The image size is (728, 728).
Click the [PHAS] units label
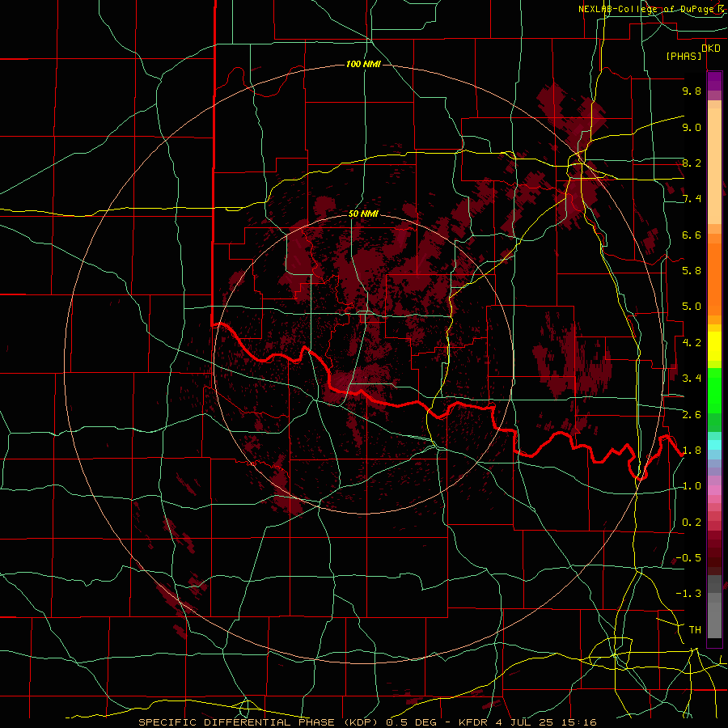tap(684, 57)
